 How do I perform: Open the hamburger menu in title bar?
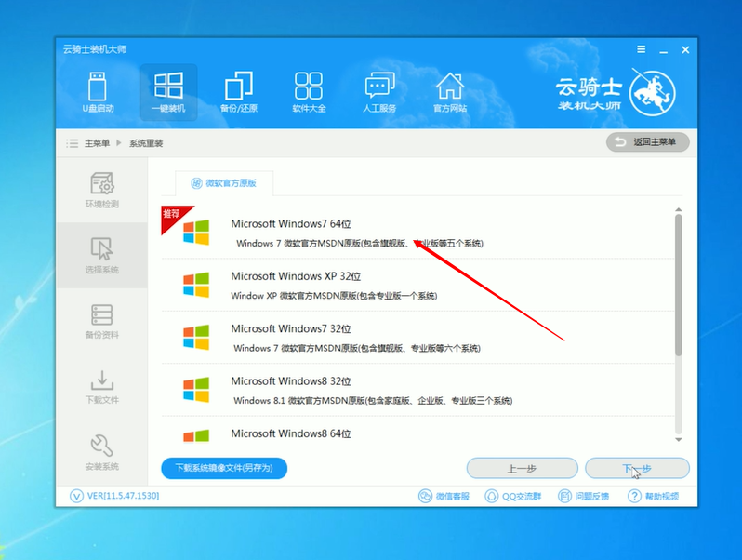[x=642, y=49]
